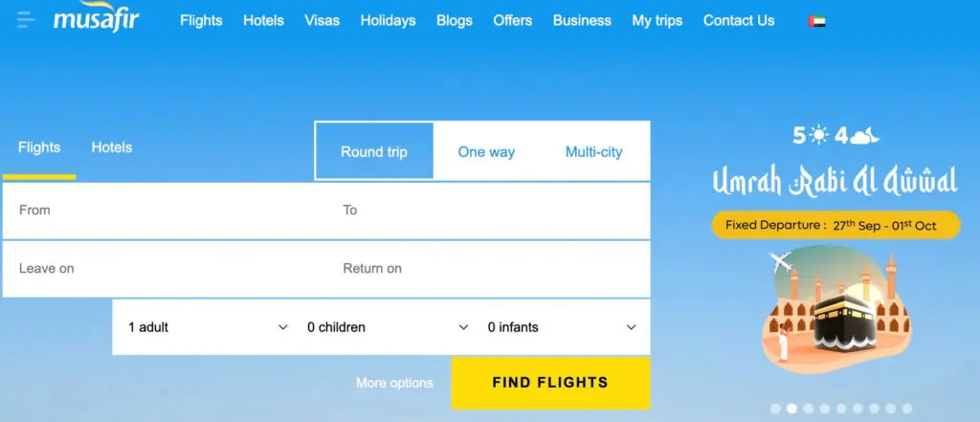The height and width of the screenshot is (422, 980).
Task: Expand the 1 adult dropdown
Action: click(x=208, y=327)
